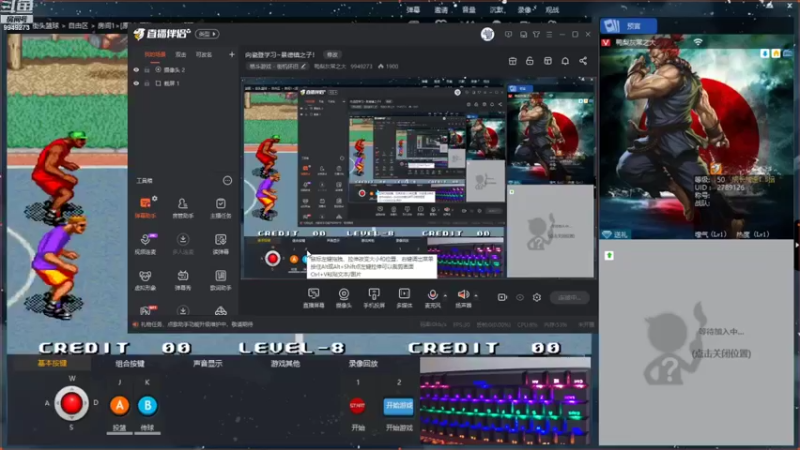The height and width of the screenshot is (450, 800).
Task: Open the user avatar in the title bar
Action: (x=487, y=34)
